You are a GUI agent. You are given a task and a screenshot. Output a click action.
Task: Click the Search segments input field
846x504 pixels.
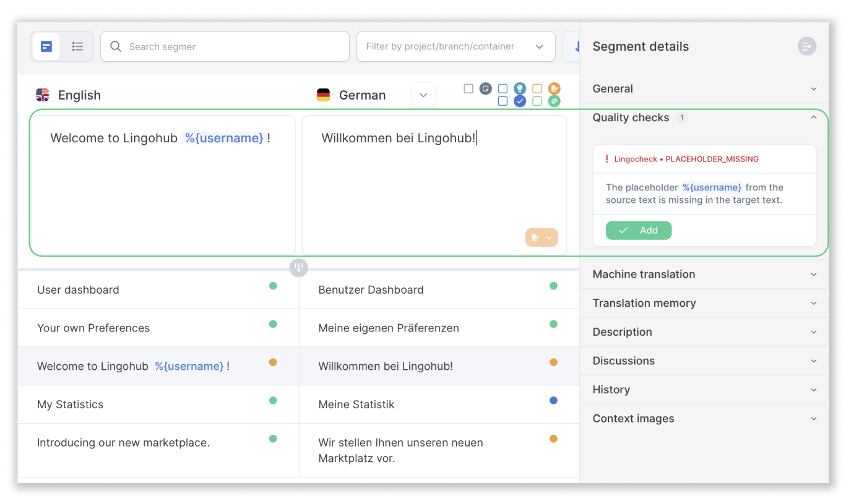(225, 46)
